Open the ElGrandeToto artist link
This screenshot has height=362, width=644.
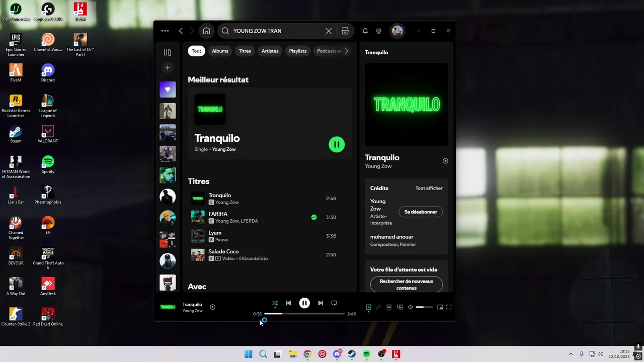(254, 258)
